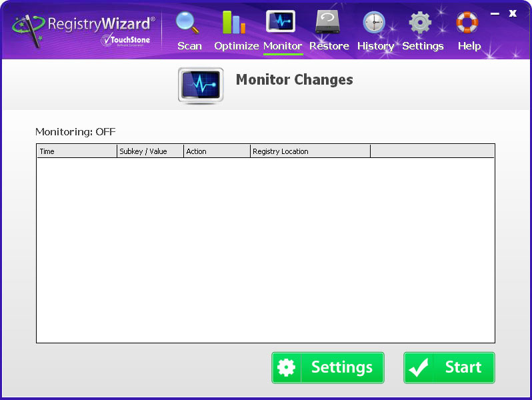Minimize the RegistryWizard window

[x=495, y=13]
